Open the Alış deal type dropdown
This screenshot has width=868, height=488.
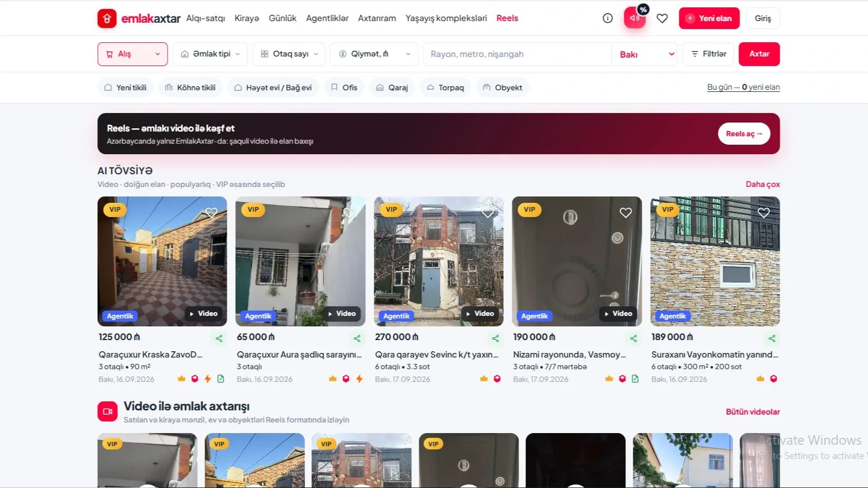click(x=133, y=54)
